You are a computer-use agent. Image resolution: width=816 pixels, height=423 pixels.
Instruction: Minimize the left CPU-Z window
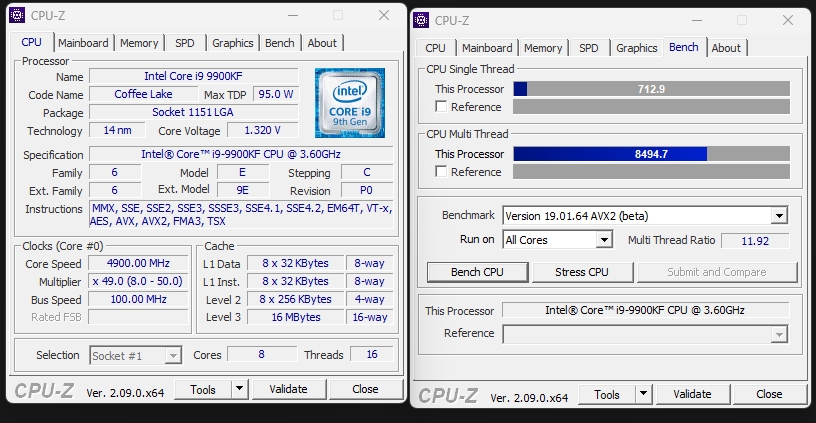293,16
